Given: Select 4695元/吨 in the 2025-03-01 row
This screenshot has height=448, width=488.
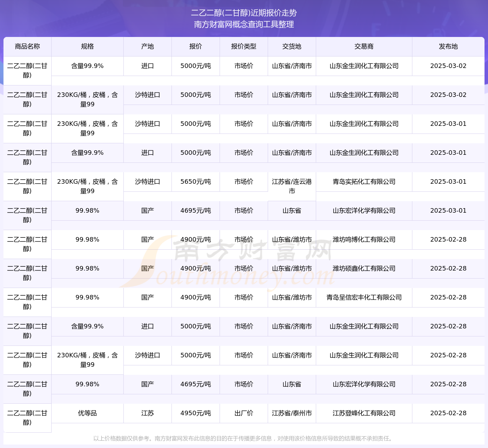Looking at the screenshot, I should click(x=196, y=211).
